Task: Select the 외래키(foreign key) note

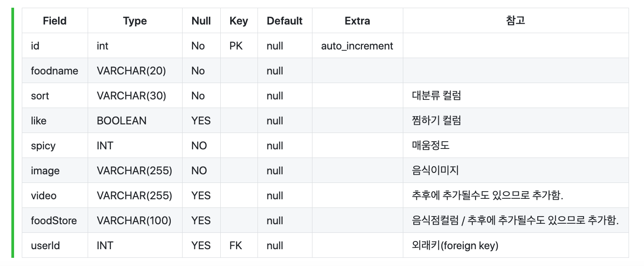Action: (455, 246)
